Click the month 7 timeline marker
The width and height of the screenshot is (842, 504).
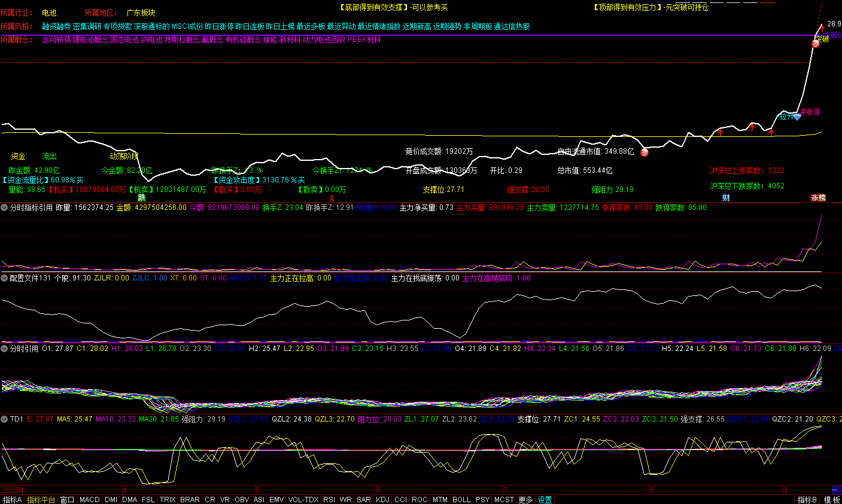pyautogui.click(x=506, y=490)
